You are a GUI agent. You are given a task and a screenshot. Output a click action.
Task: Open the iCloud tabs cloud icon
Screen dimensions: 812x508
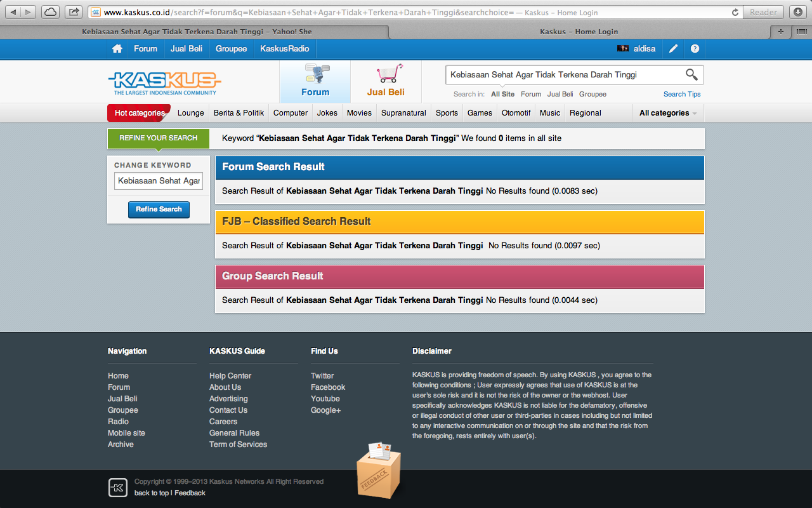click(x=51, y=12)
